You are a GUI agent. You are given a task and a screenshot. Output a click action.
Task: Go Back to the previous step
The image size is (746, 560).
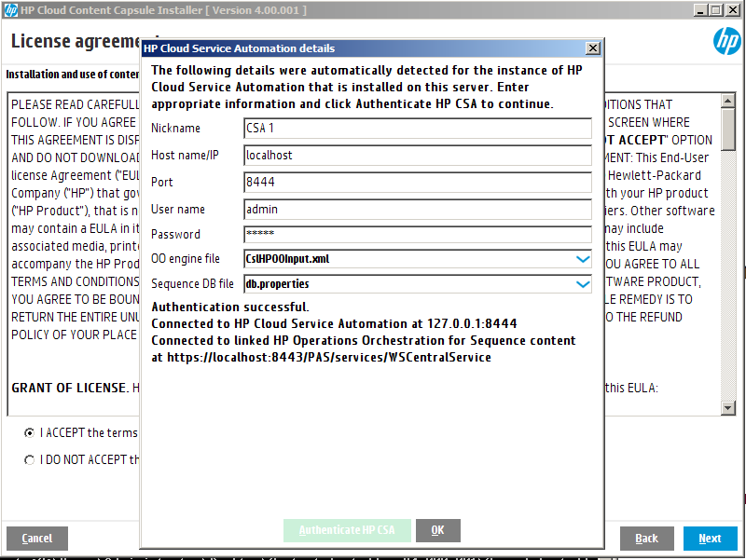tap(646, 539)
